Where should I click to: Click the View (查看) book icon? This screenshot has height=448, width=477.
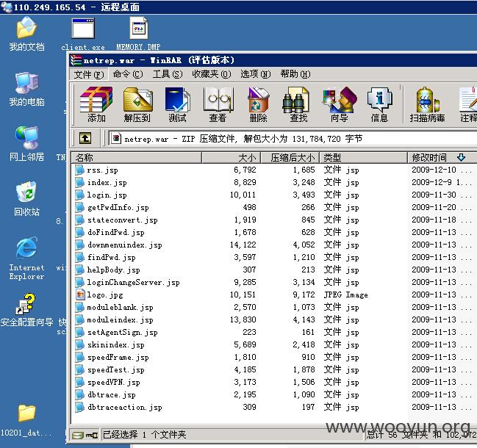[218, 104]
